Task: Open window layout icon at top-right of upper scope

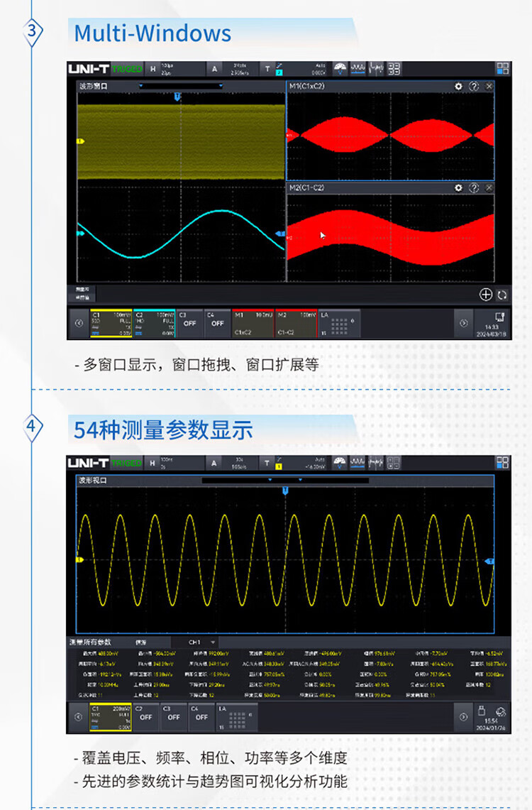Action: 502,68
